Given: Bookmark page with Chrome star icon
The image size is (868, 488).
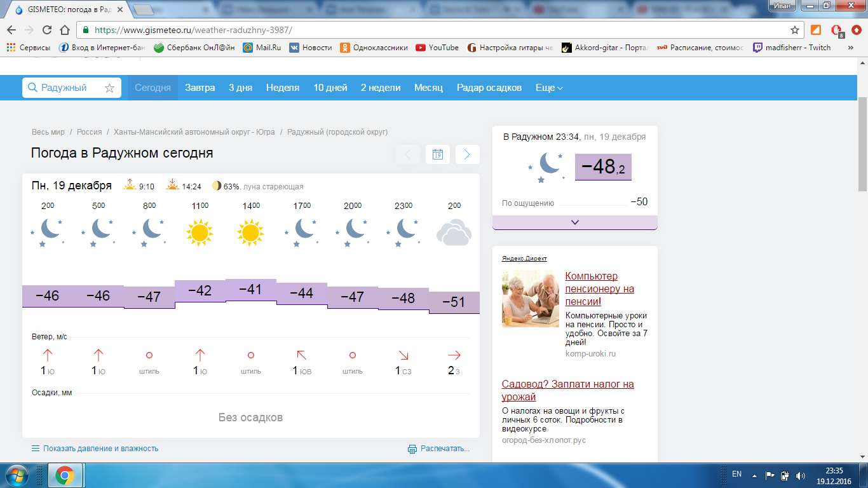Looking at the screenshot, I should tap(794, 30).
